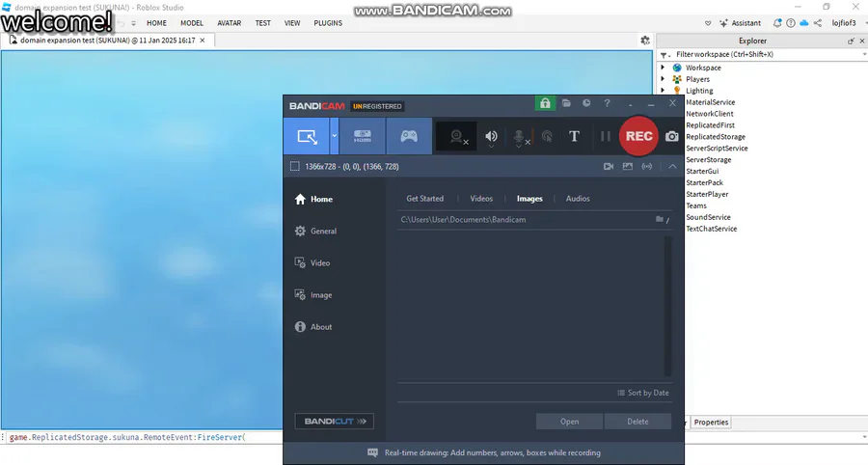Screen dimensions: 868x465
Task: Switch to Audios tab in Bandicam
Action: pyautogui.click(x=578, y=199)
